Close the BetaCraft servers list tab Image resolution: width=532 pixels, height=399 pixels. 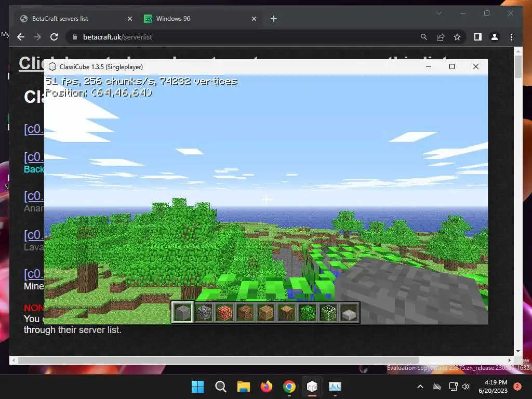click(129, 19)
